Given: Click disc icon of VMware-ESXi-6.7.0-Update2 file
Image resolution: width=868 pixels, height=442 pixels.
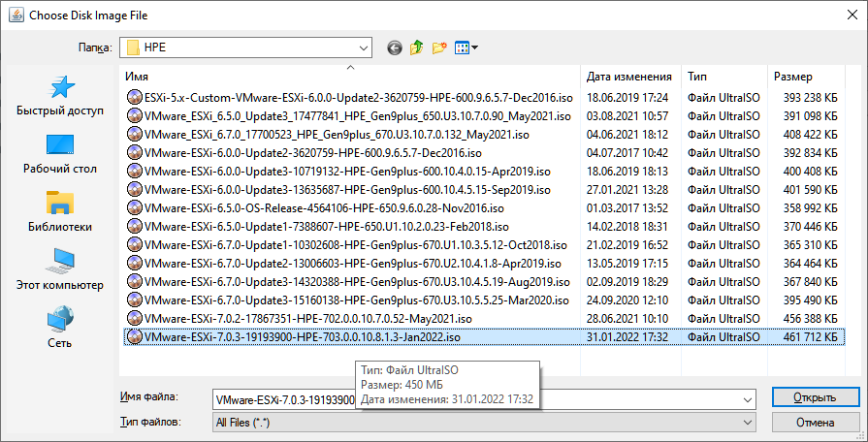Looking at the screenshot, I should [x=135, y=263].
